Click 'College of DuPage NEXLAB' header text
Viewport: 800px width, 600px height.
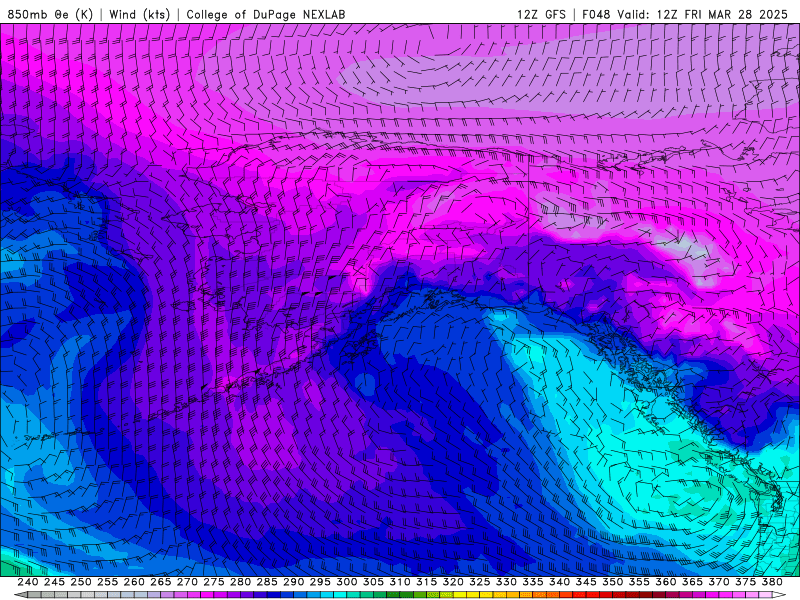[265, 14]
